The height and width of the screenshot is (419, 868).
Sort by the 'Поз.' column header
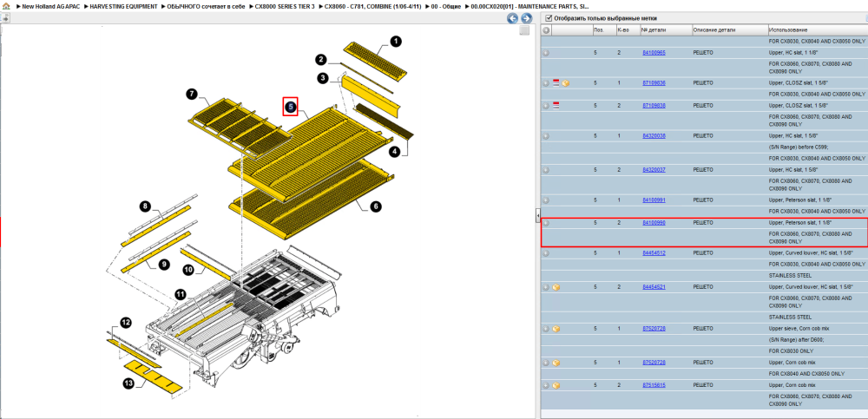(603, 29)
